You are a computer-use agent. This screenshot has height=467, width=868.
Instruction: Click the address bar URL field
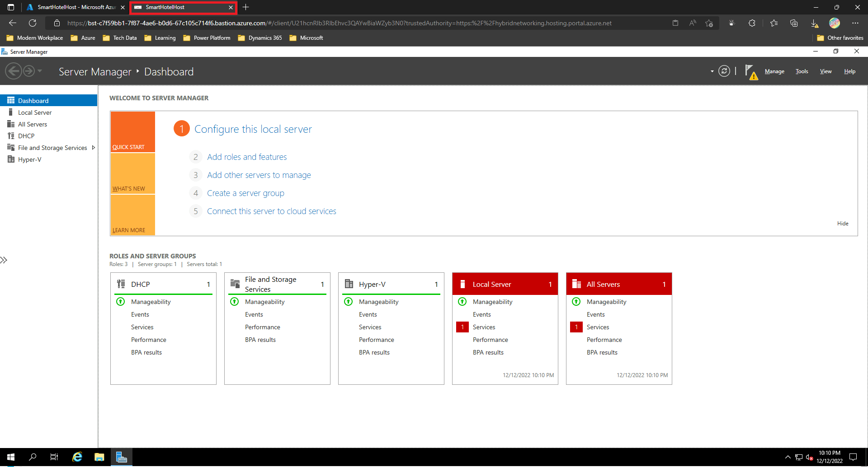point(339,23)
